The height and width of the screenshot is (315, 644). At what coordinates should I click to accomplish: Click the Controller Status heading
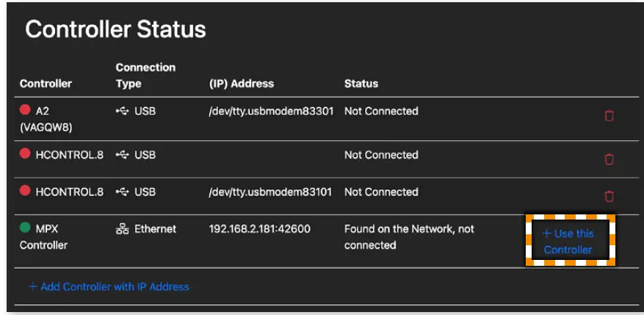(115, 30)
